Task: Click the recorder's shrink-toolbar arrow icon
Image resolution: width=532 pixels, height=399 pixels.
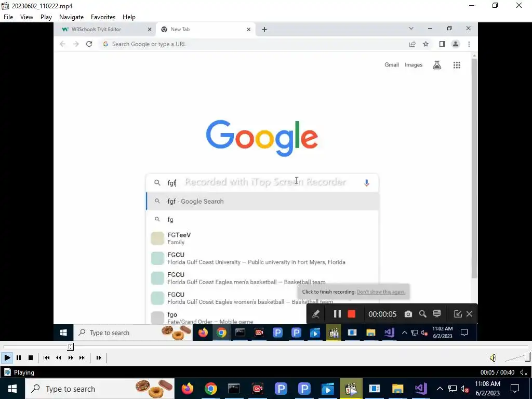Action: [458, 314]
